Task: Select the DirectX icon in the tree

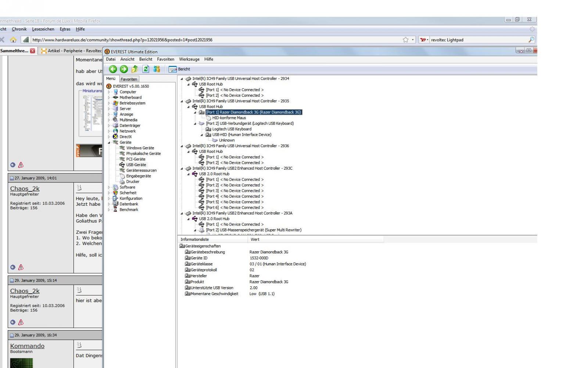Action: click(116, 137)
